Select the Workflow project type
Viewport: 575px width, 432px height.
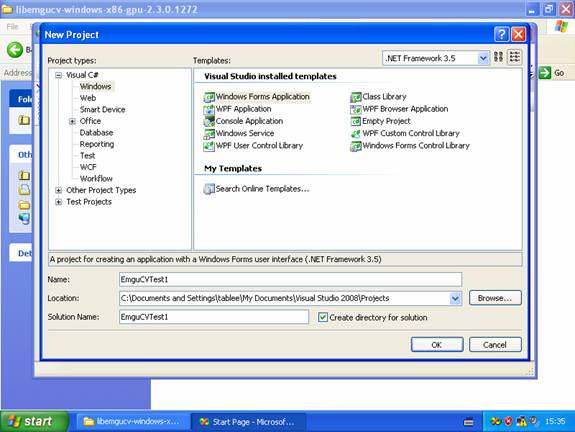[x=96, y=179]
